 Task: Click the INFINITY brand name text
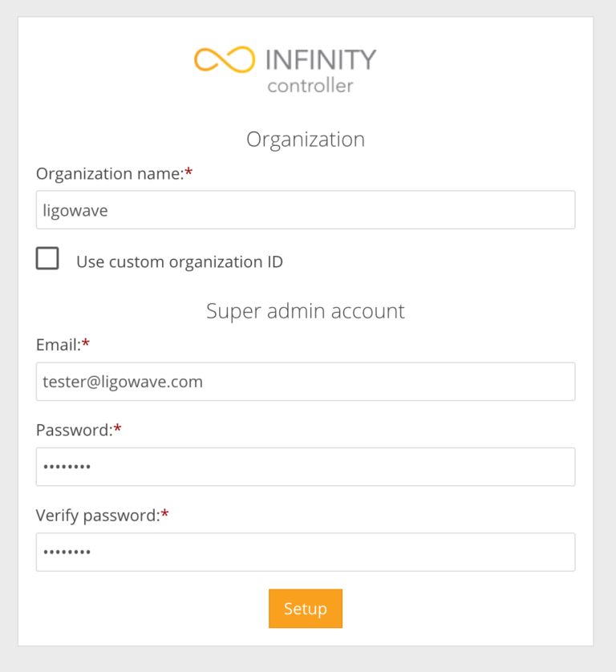coord(319,59)
